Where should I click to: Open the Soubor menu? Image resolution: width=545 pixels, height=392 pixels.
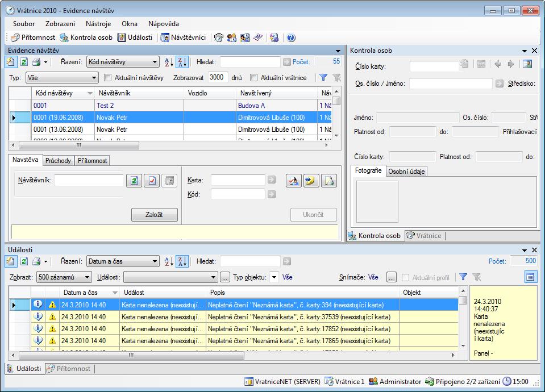[x=24, y=24]
